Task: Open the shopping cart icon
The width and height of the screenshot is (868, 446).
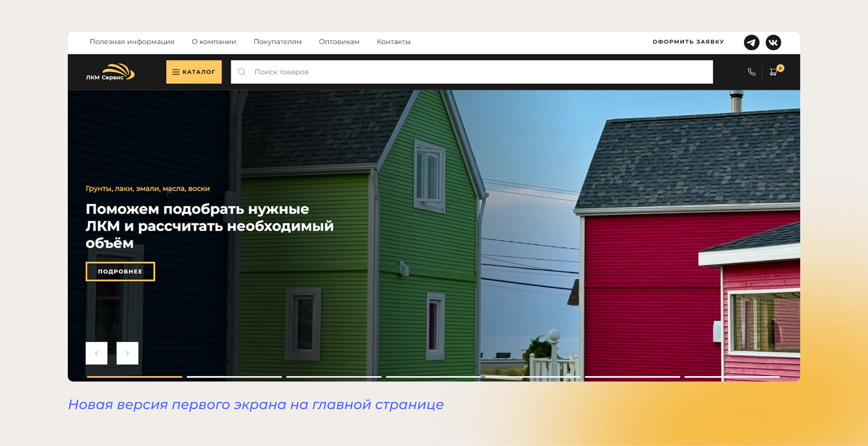Action: (773, 72)
